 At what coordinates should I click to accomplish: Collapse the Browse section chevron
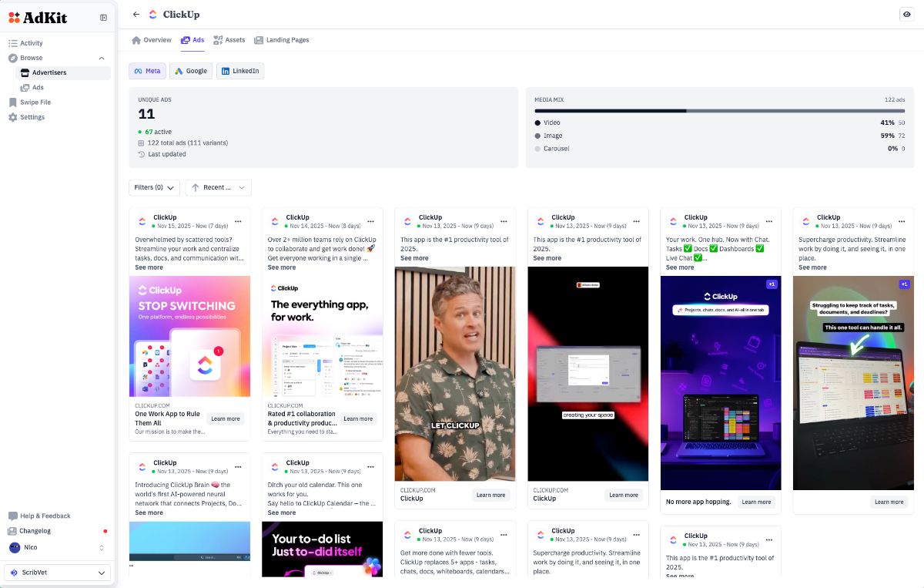click(102, 59)
